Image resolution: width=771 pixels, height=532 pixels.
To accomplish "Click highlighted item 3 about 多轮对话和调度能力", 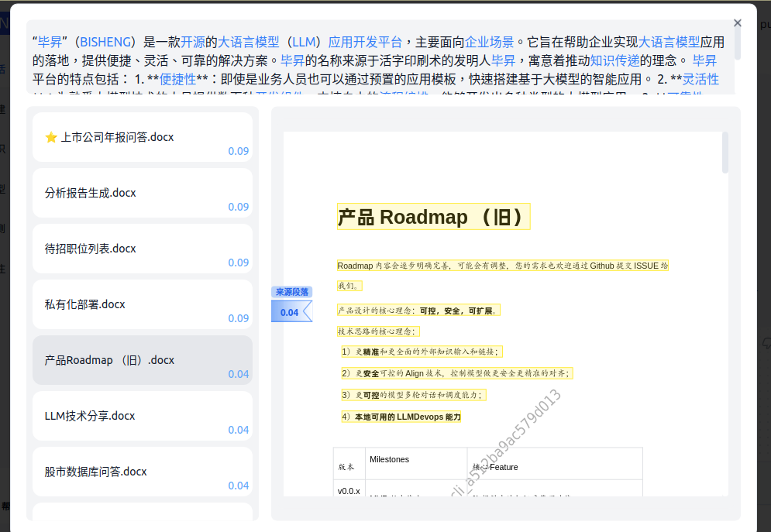I will (414, 395).
